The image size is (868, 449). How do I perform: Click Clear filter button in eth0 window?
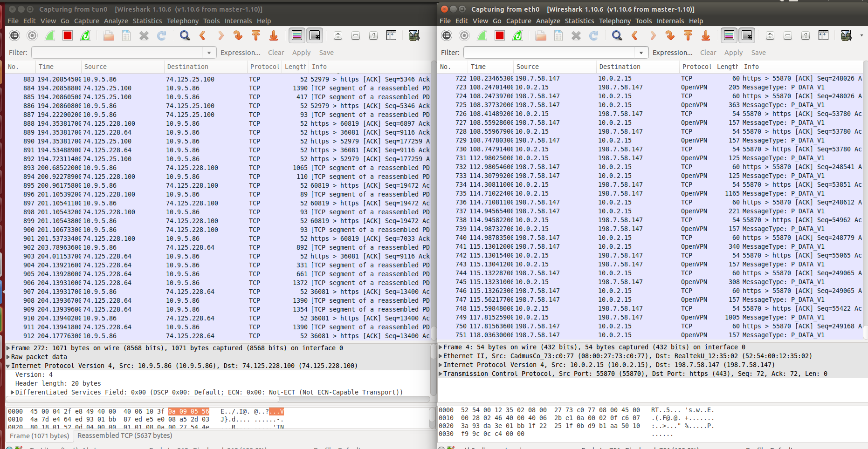pos(708,53)
